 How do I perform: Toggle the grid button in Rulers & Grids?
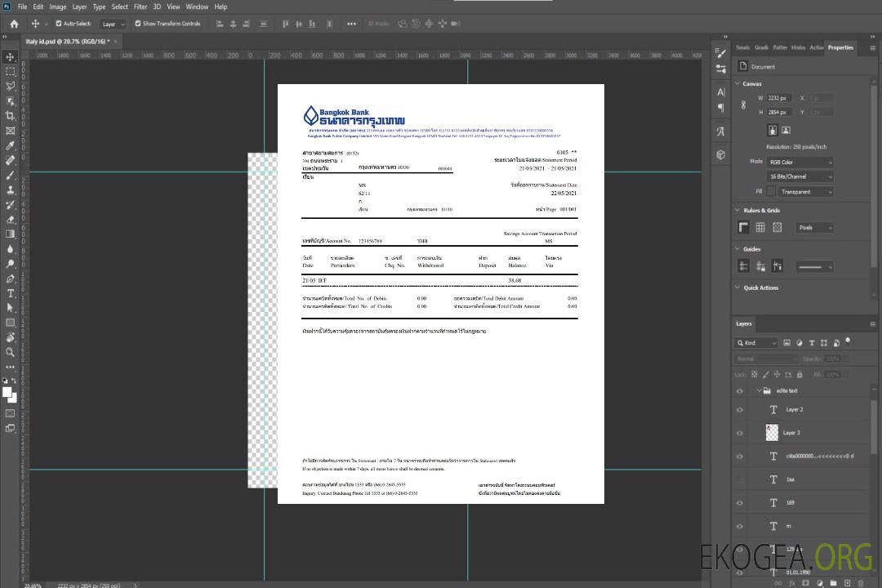coord(760,227)
